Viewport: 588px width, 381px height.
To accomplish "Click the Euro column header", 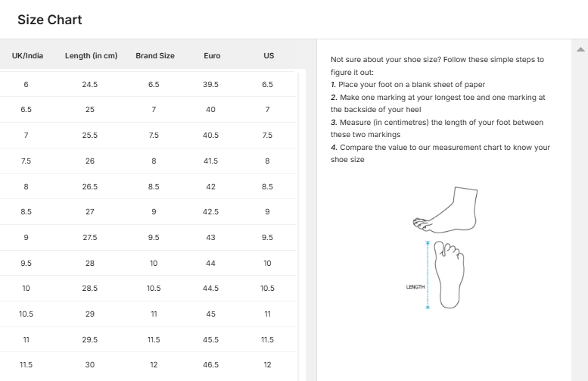I will coord(212,56).
